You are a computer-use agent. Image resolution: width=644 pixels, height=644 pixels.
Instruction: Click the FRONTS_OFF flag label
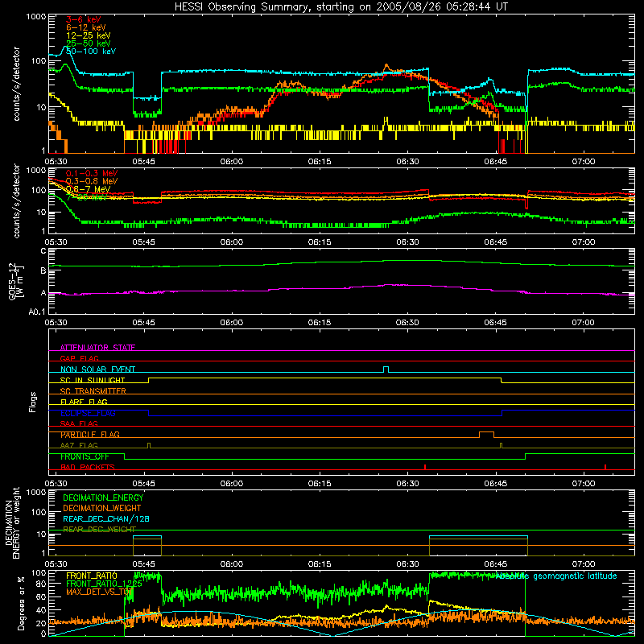coord(85,456)
